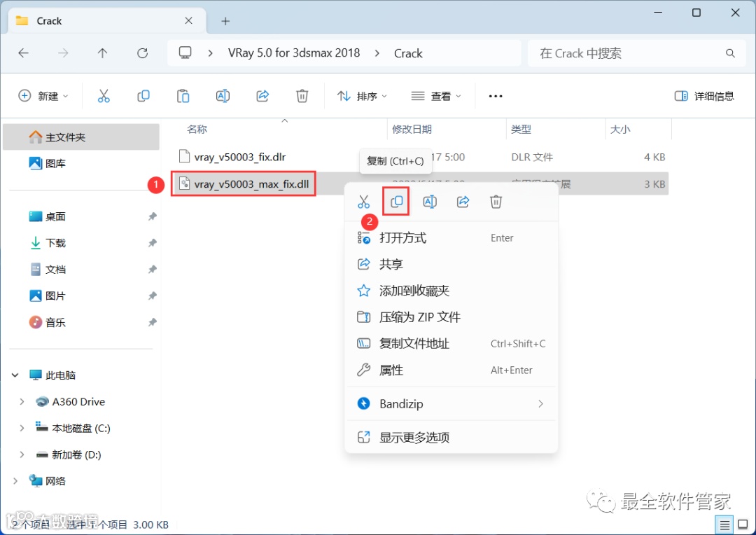Switch to details list view icon in the status bar

[x=724, y=524]
